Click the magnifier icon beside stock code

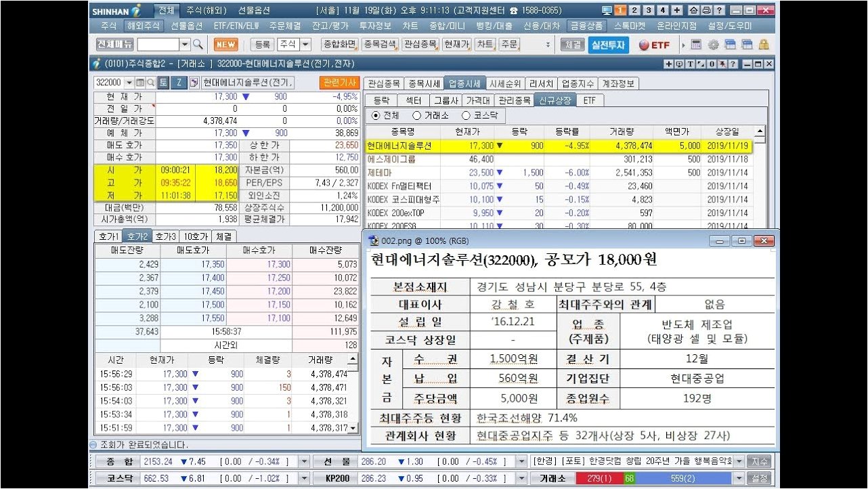[x=151, y=83]
